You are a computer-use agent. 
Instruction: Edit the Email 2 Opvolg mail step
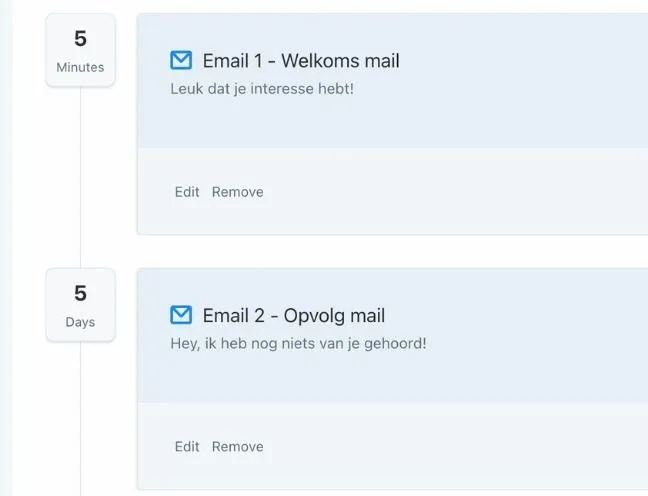point(187,446)
